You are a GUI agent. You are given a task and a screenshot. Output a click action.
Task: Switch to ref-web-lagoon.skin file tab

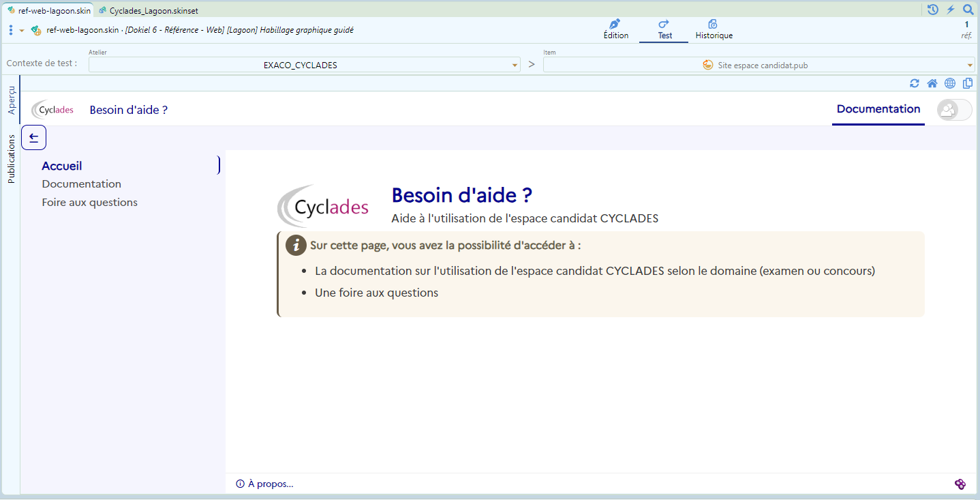(48, 10)
